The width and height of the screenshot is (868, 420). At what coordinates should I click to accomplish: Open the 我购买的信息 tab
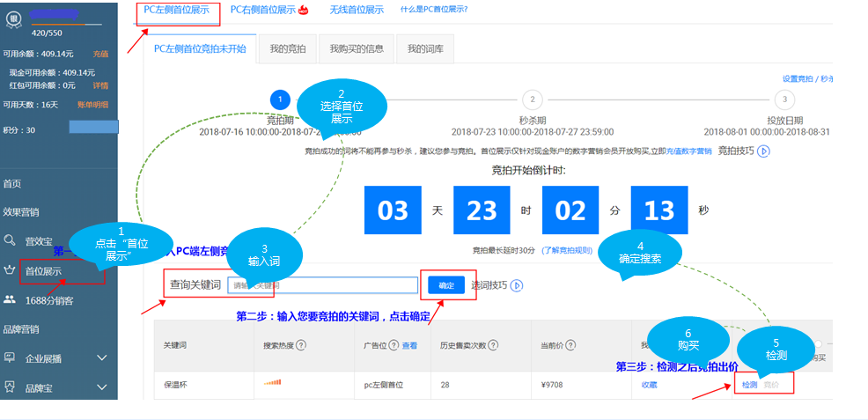[x=357, y=49]
